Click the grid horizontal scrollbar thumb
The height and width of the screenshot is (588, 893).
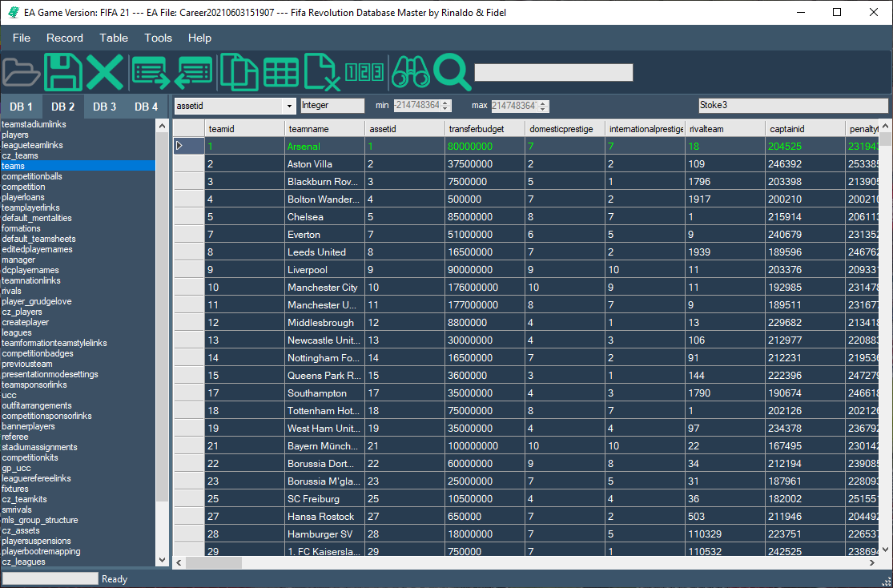point(214,563)
